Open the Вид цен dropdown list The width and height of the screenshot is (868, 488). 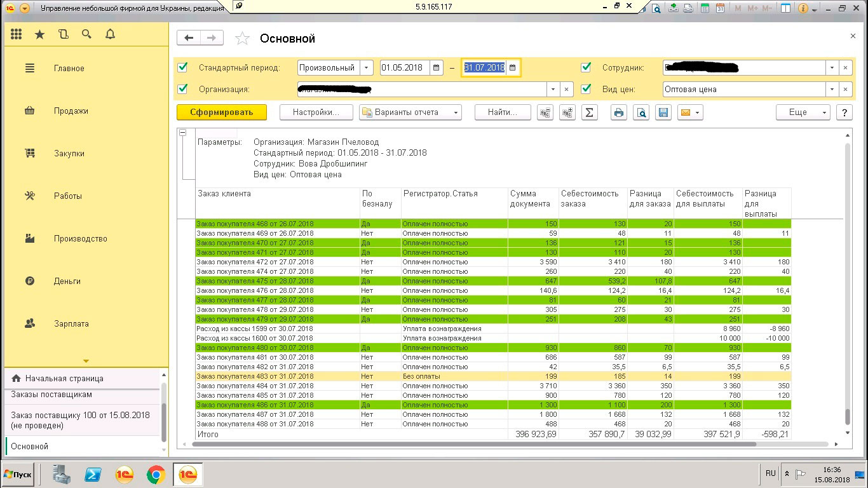tap(832, 89)
